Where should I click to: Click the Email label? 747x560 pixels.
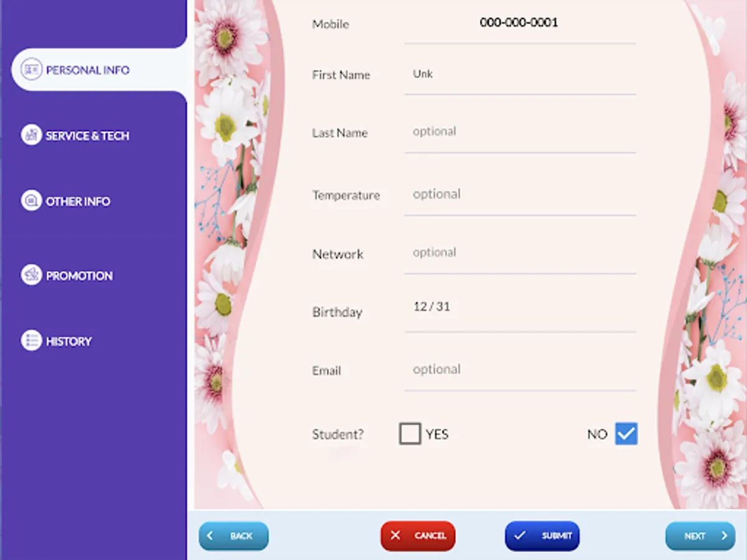(327, 370)
